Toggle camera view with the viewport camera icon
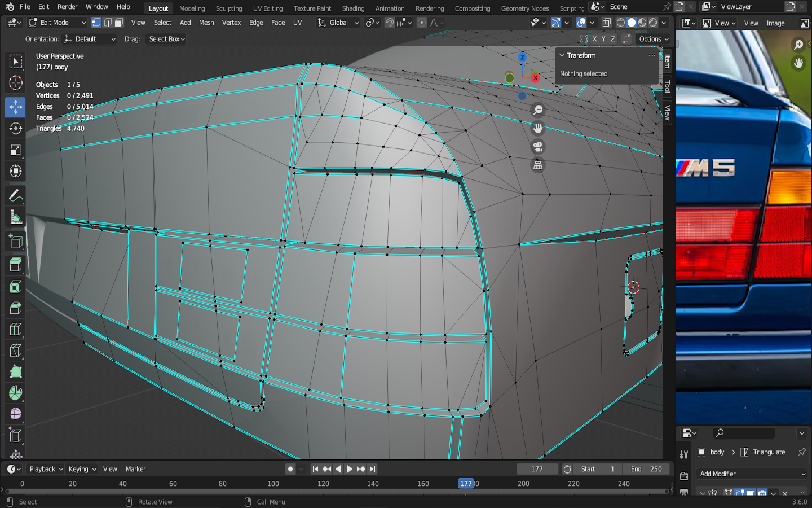This screenshot has width=812, height=508. click(x=538, y=147)
